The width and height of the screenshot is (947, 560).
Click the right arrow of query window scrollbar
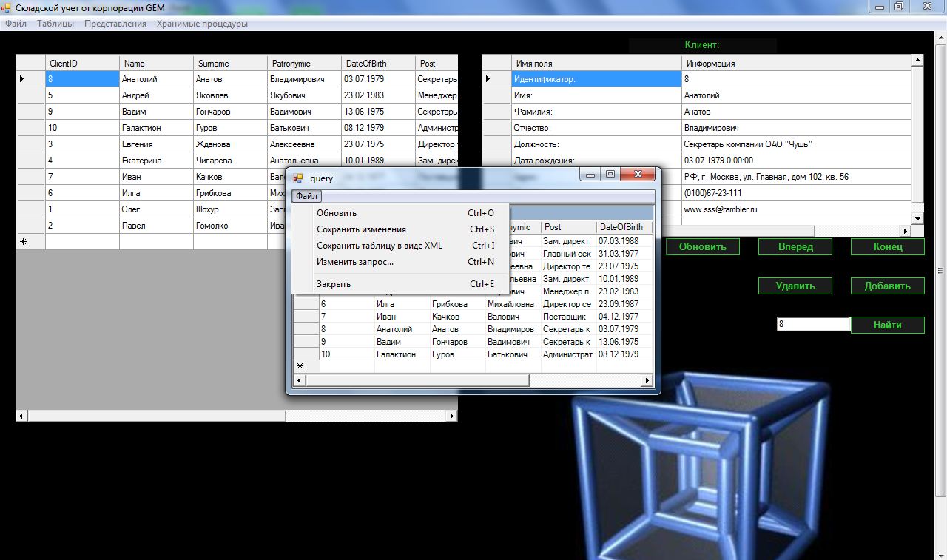coord(647,380)
